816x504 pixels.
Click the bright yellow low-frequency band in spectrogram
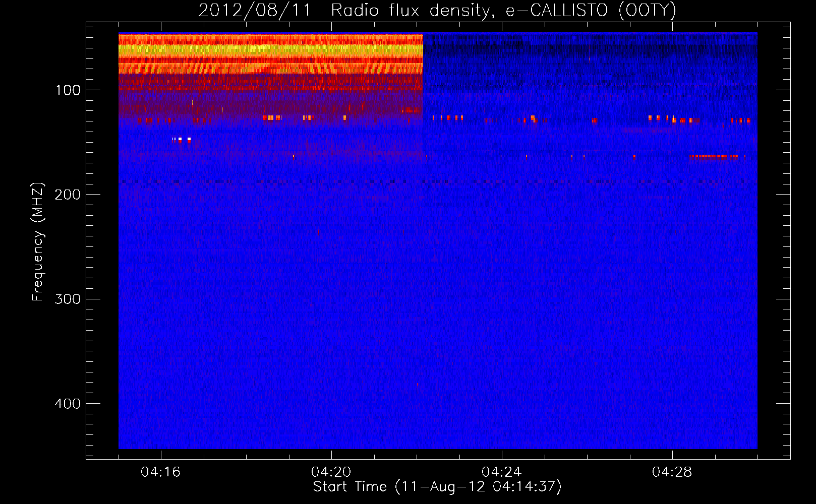[270, 50]
